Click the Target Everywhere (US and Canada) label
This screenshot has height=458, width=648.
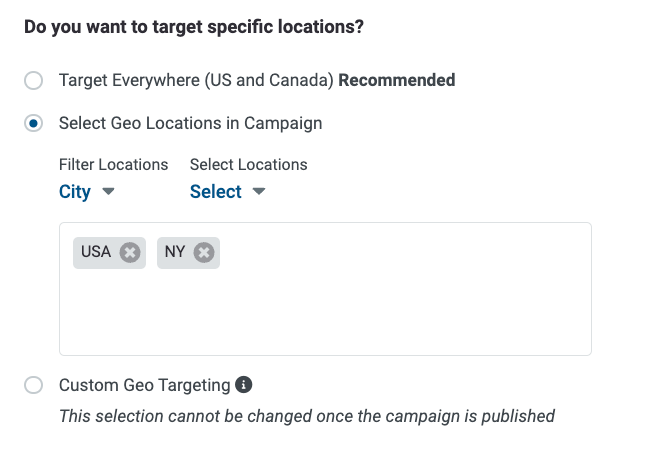196,81
